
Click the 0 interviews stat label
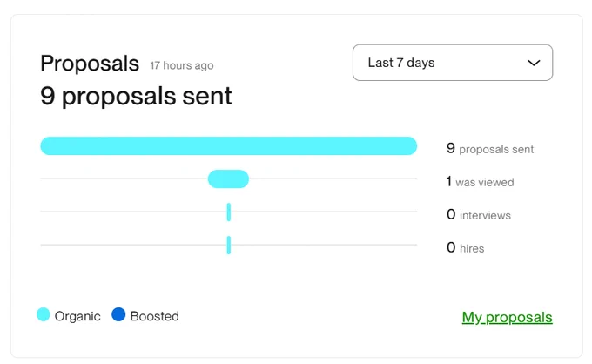[478, 215]
